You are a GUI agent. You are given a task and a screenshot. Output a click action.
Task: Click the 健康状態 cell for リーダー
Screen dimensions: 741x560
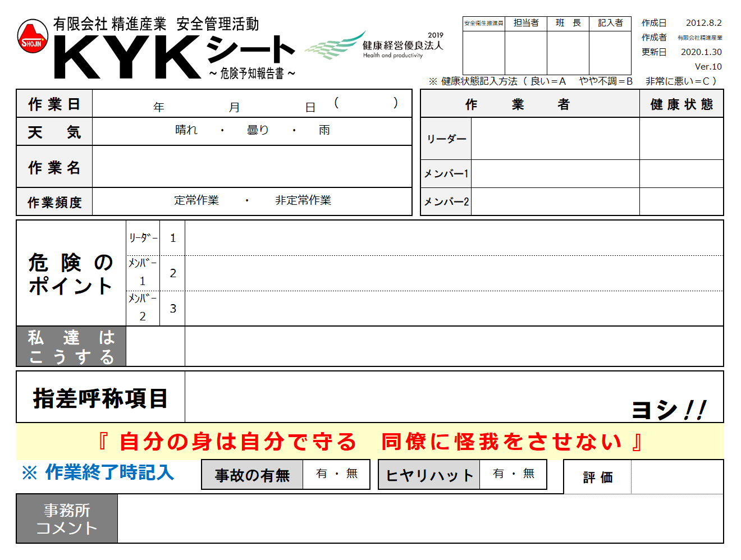(x=681, y=139)
